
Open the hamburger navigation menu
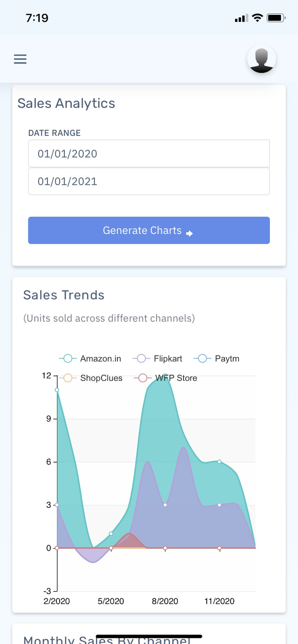click(x=20, y=59)
